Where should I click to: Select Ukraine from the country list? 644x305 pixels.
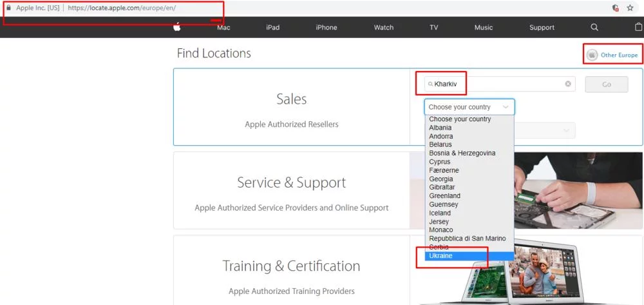tap(469, 256)
